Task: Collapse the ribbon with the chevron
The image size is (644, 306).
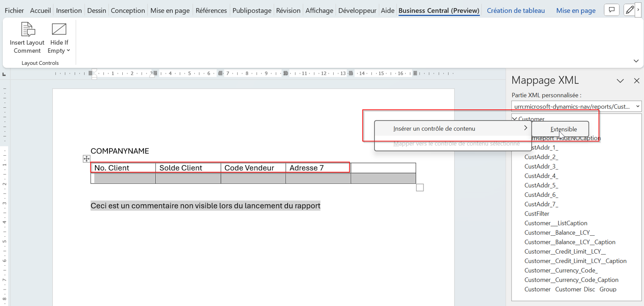Action: (636, 61)
